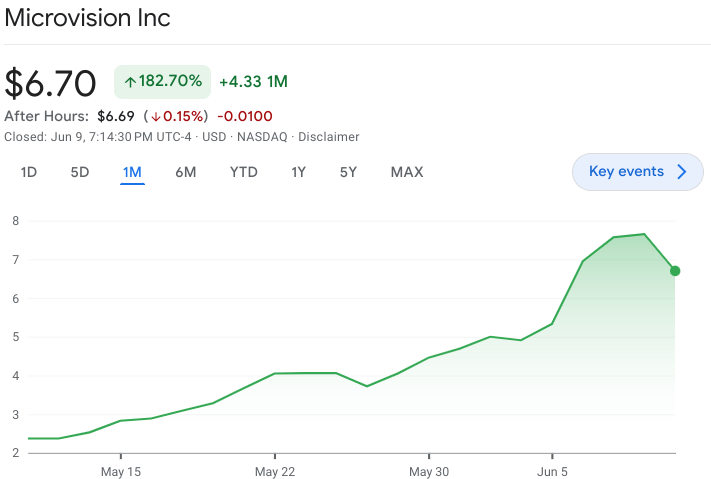Switch to the 1D time range

29,172
